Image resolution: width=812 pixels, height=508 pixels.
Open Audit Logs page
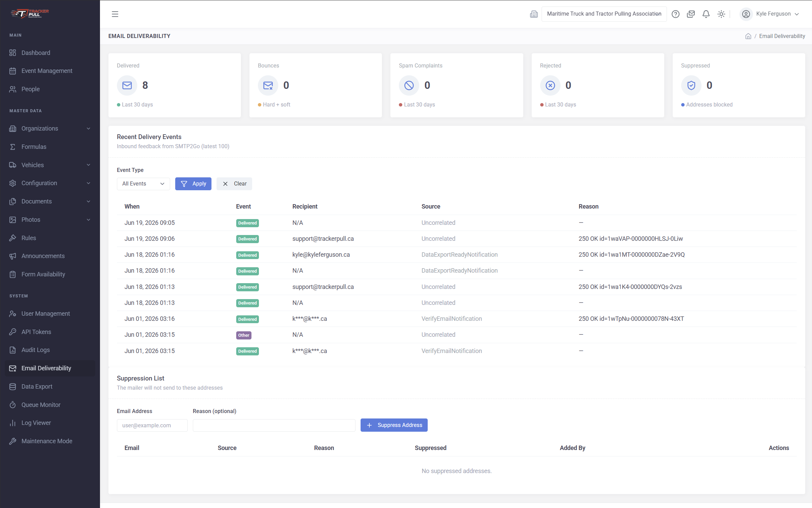(x=50, y=350)
